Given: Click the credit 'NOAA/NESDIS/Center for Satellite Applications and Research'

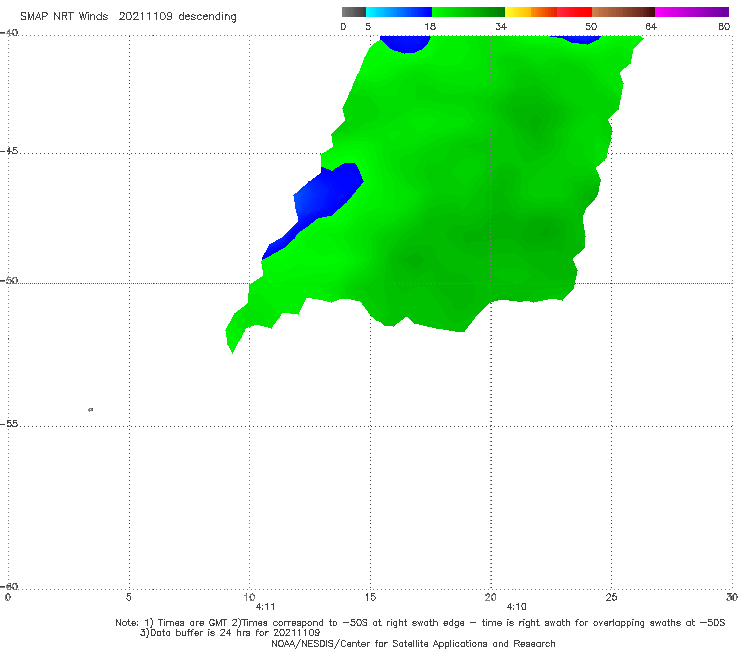Looking at the screenshot, I should point(413,643).
